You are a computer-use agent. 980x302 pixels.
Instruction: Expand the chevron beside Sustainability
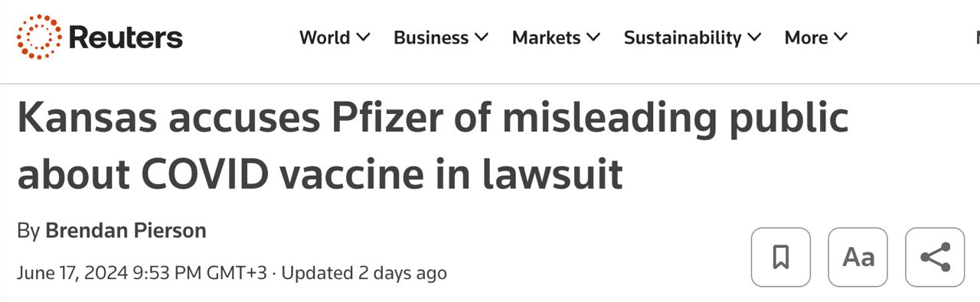click(754, 37)
